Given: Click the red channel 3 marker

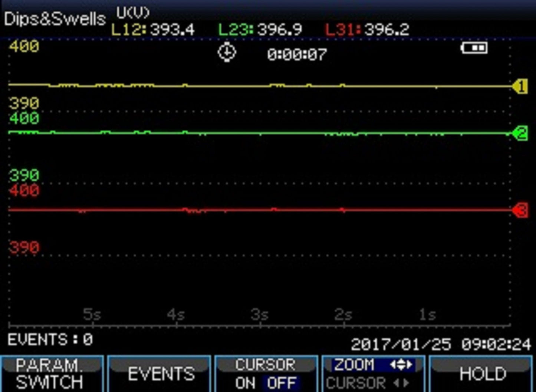Looking at the screenshot, I should coord(520,211).
